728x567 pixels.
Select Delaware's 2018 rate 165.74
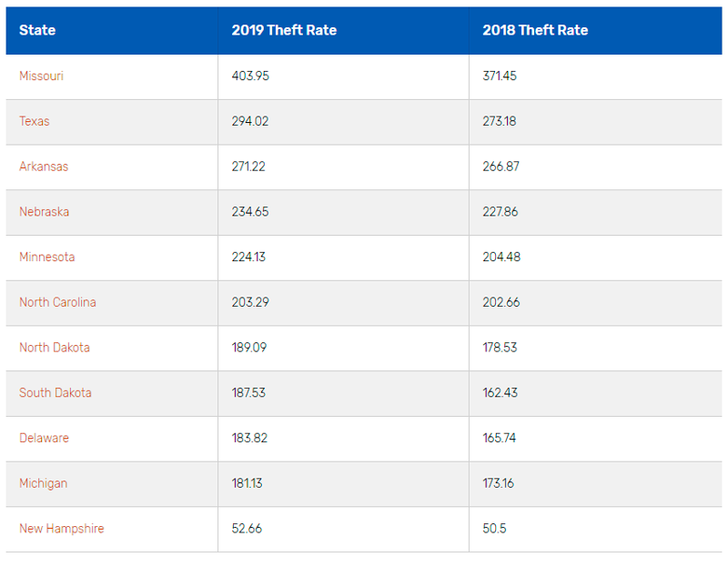coord(499,438)
